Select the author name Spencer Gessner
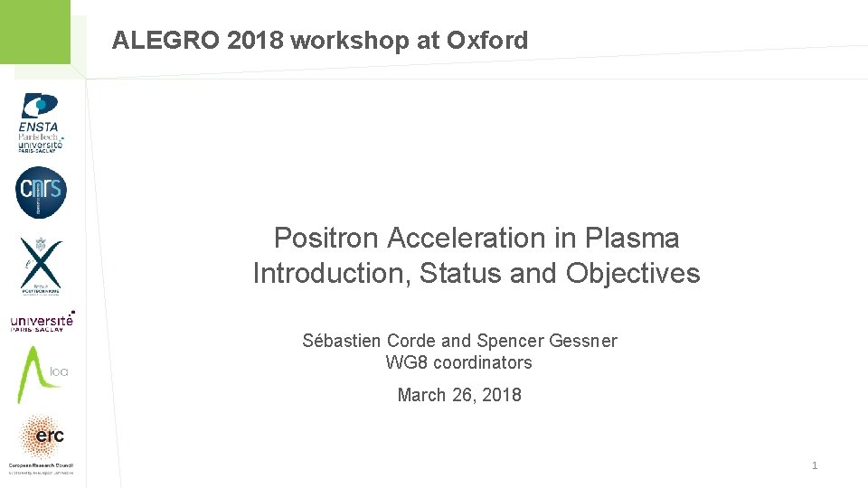The width and height of the screenshot is (868, 488). pos(547,341)
